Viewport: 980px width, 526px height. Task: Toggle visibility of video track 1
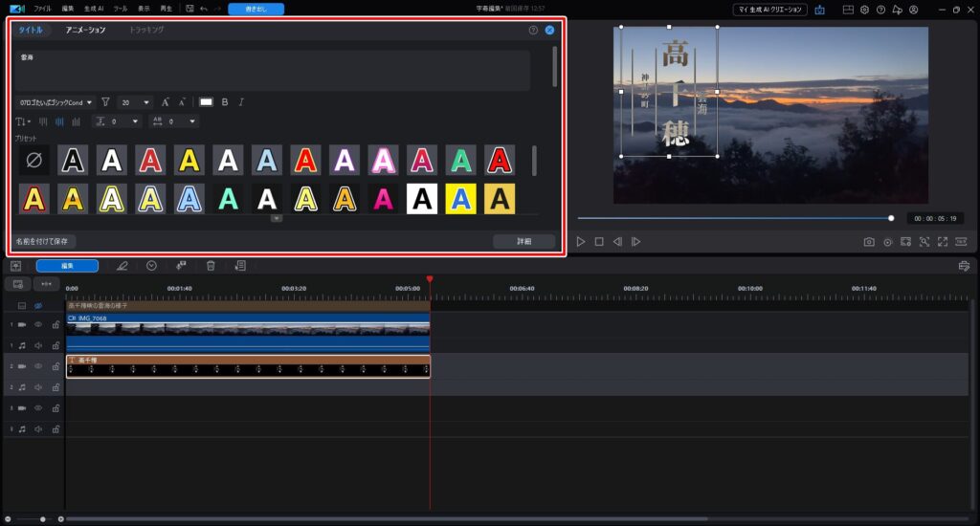coord(38,324)
